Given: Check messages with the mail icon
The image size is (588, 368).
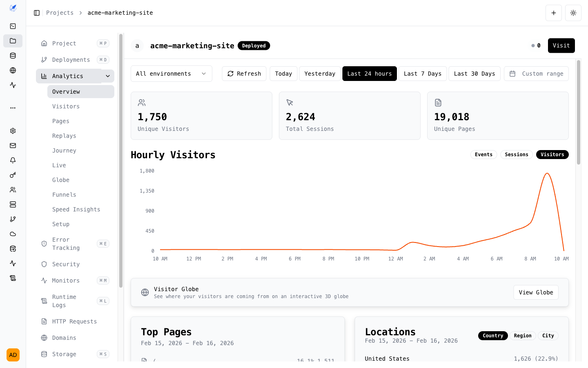Looking at the screenshot, I should (13, 146).
